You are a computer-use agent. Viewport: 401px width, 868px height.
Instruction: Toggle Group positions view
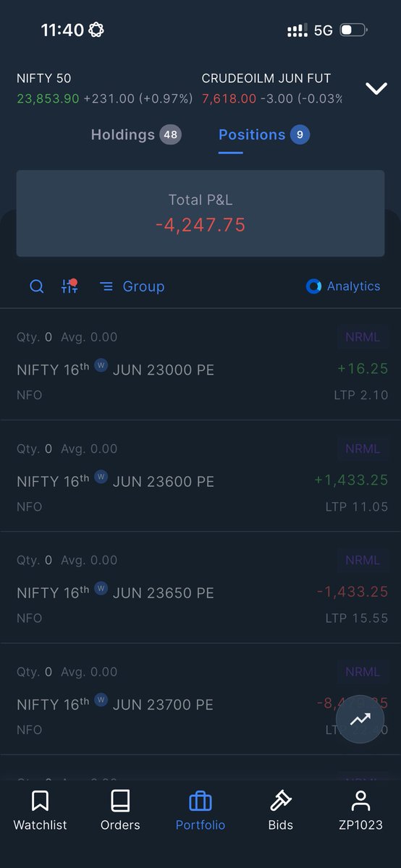point(132,286)
